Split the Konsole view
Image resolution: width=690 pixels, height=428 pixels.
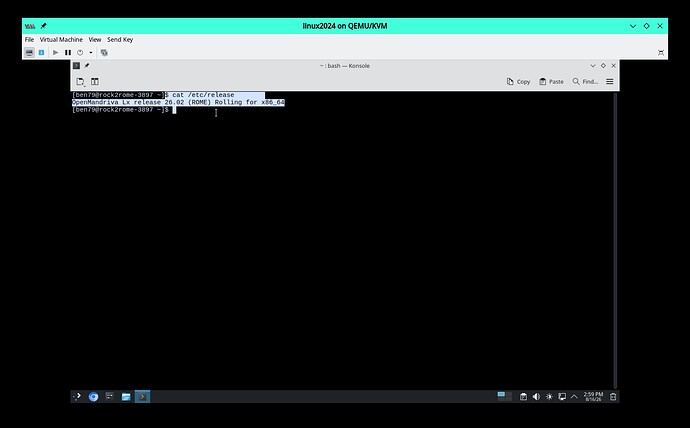point(95,82)
